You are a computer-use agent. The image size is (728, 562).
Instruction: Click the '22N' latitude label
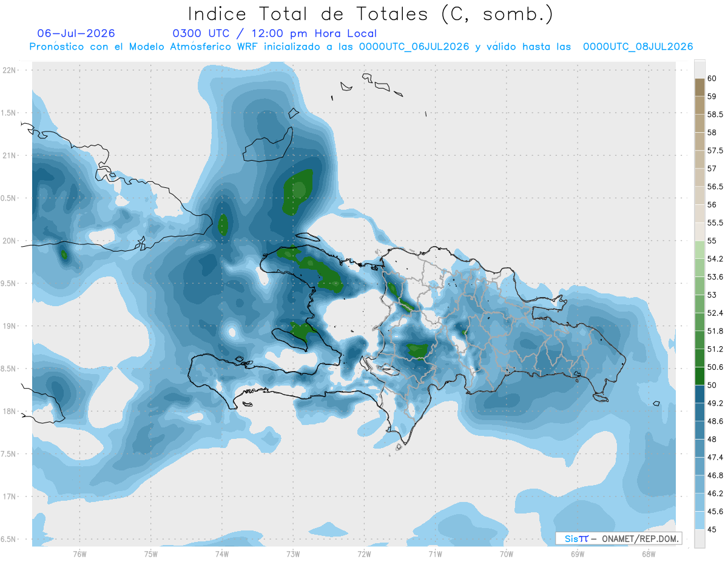coord(10,70)
